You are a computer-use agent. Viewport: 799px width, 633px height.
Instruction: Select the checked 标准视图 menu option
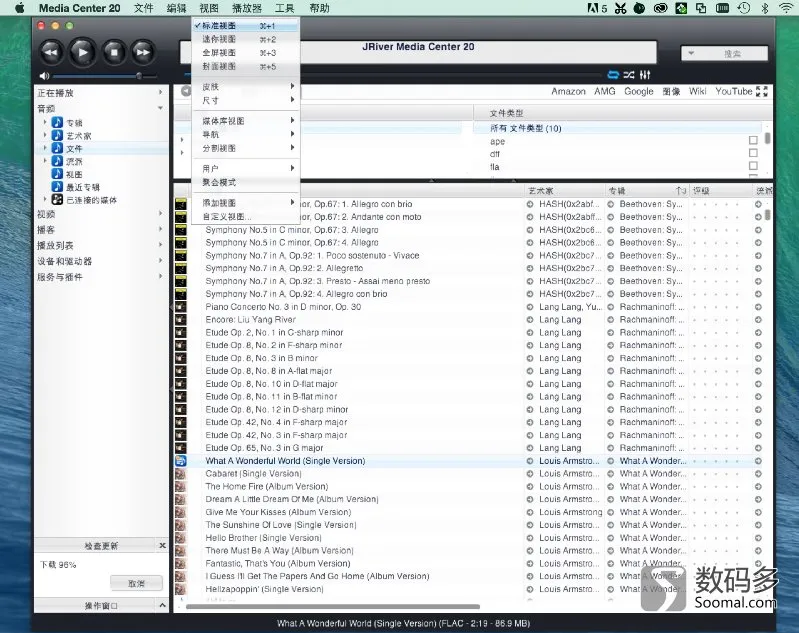tap(246, 25)
